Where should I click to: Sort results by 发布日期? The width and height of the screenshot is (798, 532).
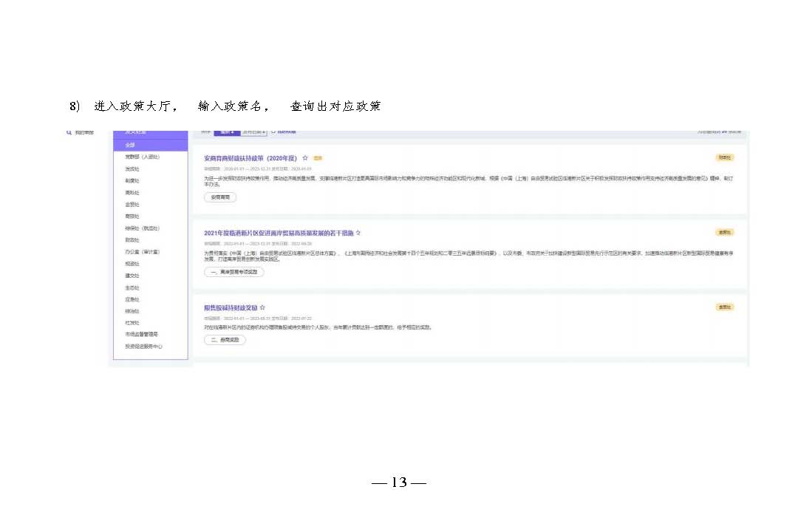tap(254, 132)
